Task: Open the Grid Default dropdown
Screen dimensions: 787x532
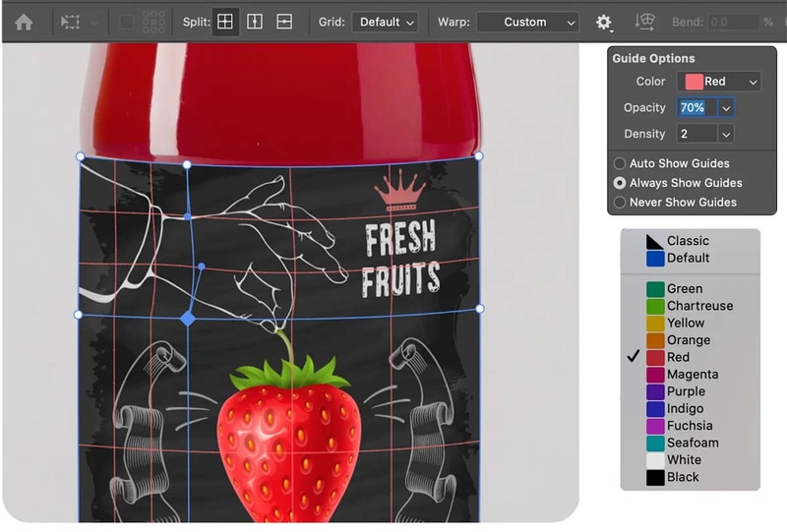Action: click(385, 22)
